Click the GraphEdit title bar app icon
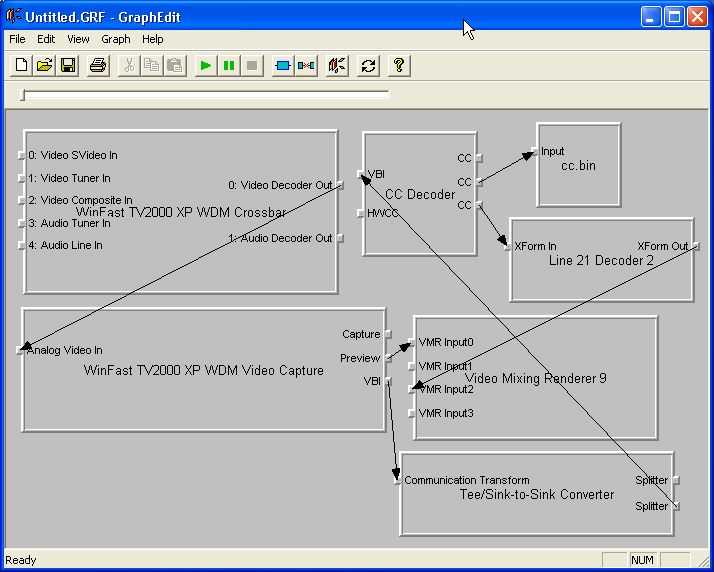This screenshot has height=572, width=714. point(14,17)
